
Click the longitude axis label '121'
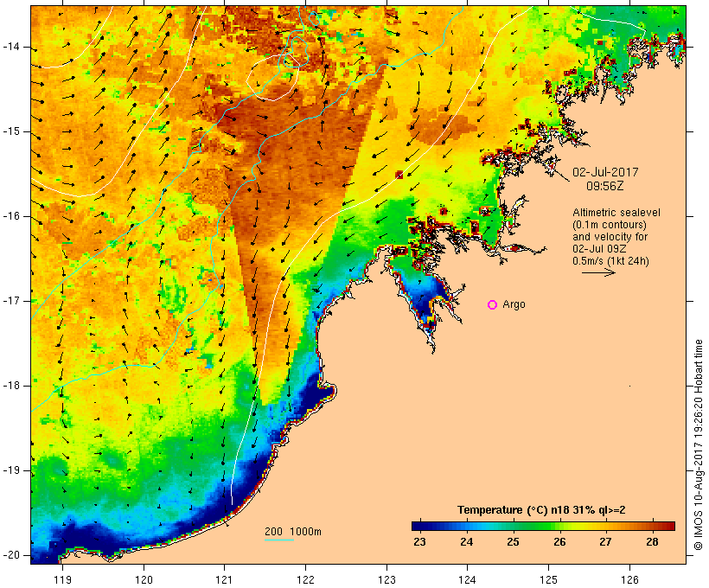224,579
